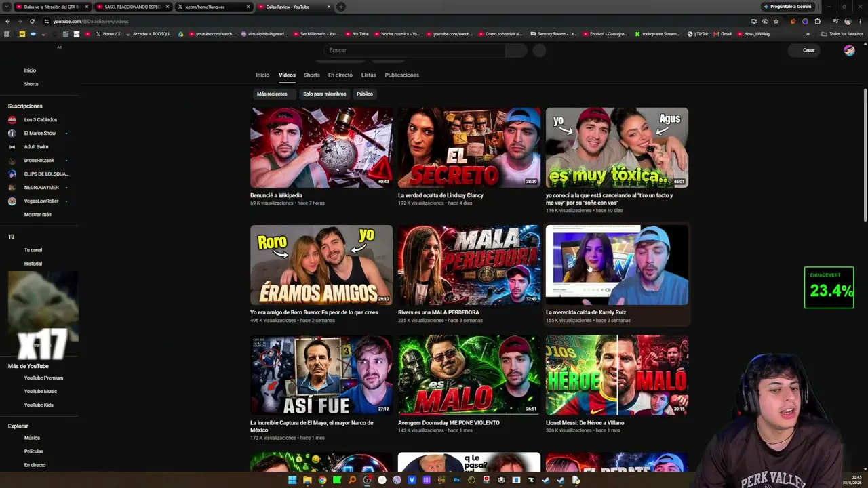Screen dimensions: 868x488
Task: Open Películas in Explorar section
Action: (34, 451)
